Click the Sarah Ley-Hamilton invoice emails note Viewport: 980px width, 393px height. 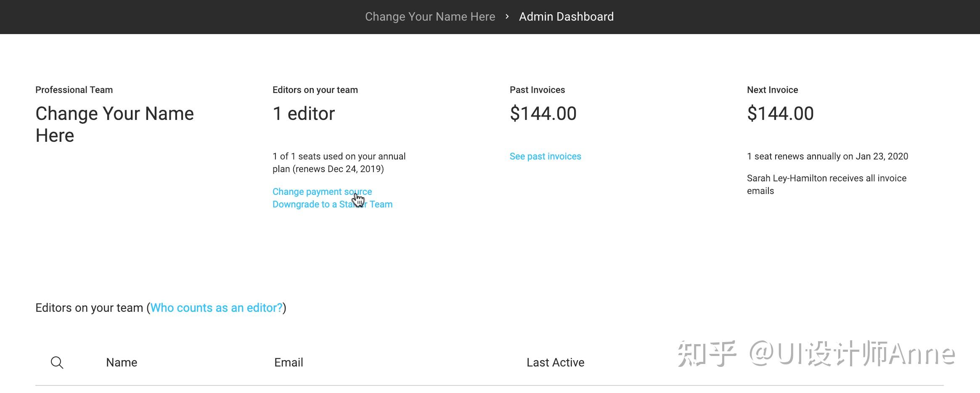[x=826, y=184]
